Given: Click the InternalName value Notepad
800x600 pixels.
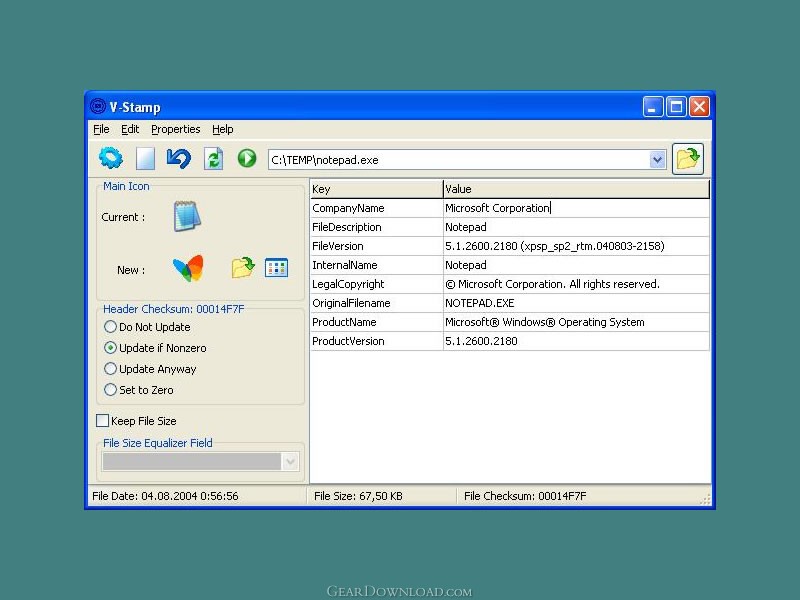Looking at the screenshot, I should (577, 265).
